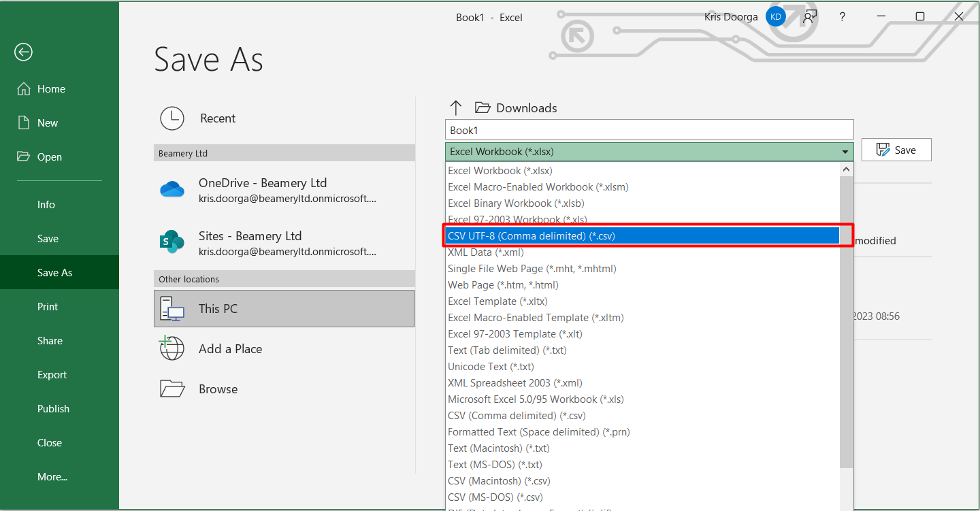
Task: Open the Export page
Action: (59, 375)
